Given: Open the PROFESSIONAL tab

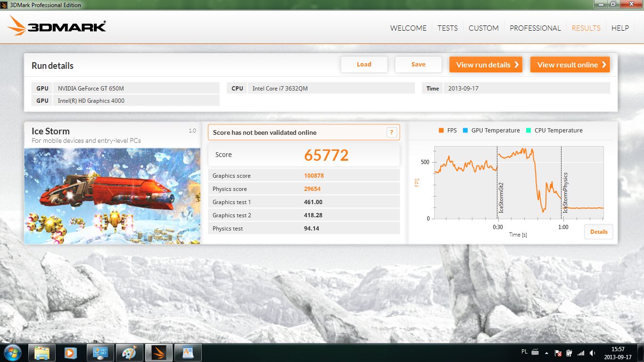Looking at the screenshot, I should tap(535, 28).
